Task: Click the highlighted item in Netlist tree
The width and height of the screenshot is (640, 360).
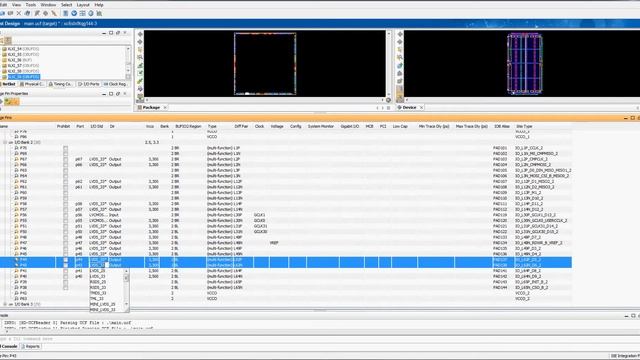Action: pyautogui.click(x=23, y=77)
